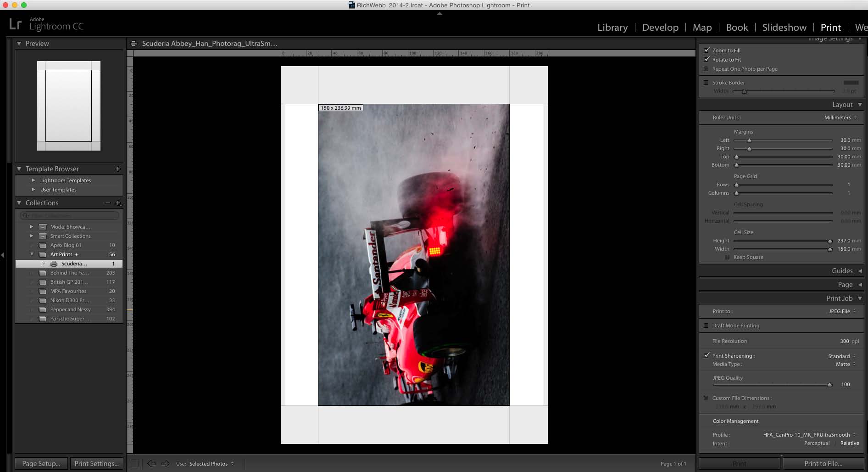The image size is (868, 472).
Task: Click the Print to File button
Action: click(x=823, y=464)
